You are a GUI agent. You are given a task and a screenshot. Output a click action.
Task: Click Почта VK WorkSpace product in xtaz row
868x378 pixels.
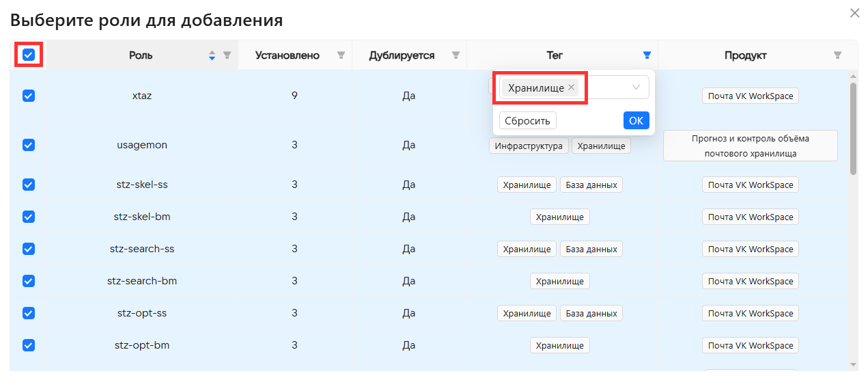[751, 96]
